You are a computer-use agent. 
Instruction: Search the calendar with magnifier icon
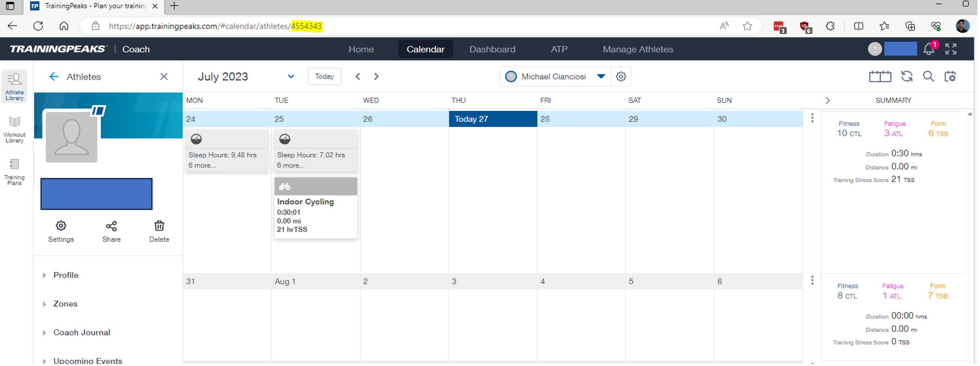929,77
